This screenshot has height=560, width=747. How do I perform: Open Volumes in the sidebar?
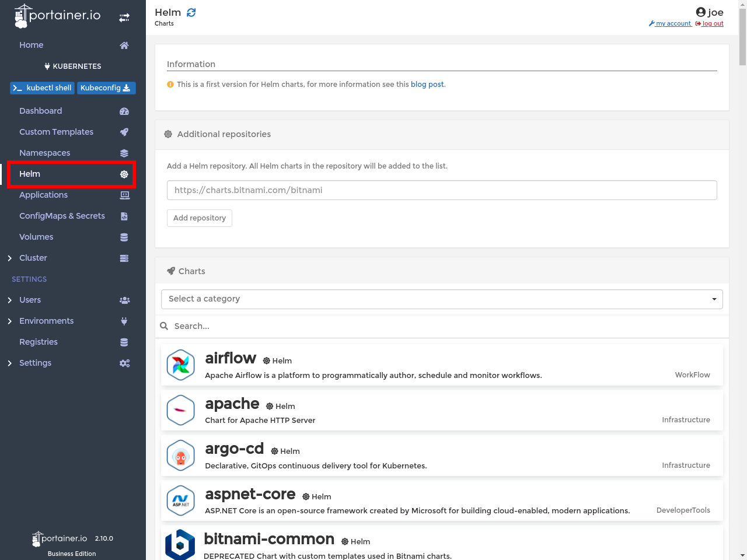(x=36, y=237)
